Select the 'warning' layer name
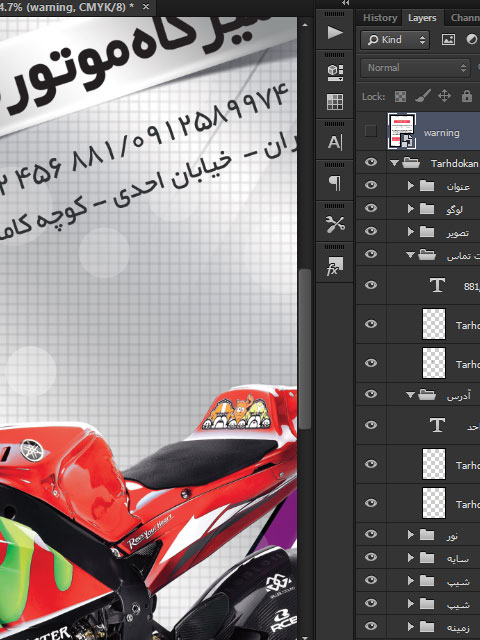 click(x=442, y=133)
